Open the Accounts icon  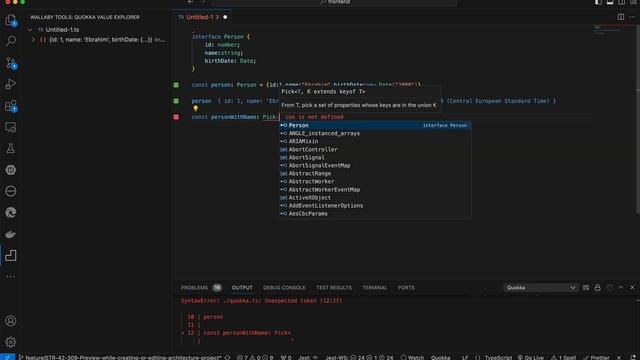[x=11, y=320]
